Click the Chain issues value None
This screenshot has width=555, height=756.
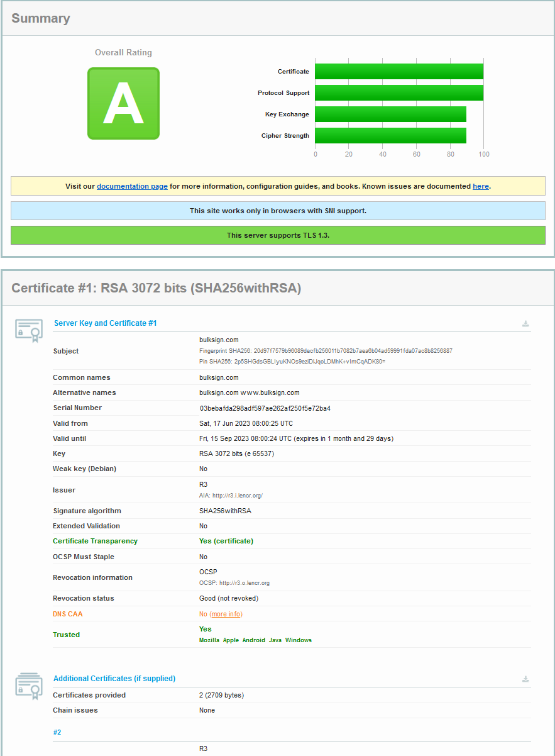(207, 711)
